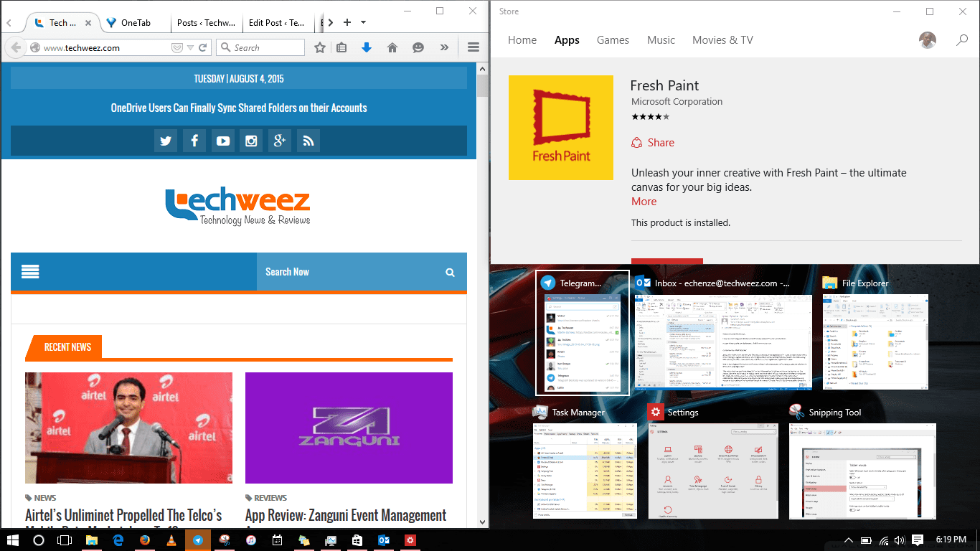Open the Store Music section
Viewport: 980px width, 551px height.
[661, 40]
